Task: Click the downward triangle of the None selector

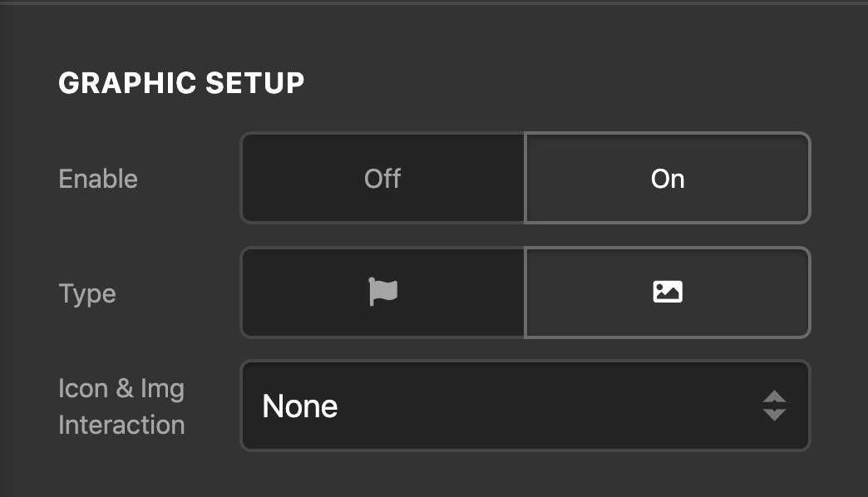Action: click(774, 415)
